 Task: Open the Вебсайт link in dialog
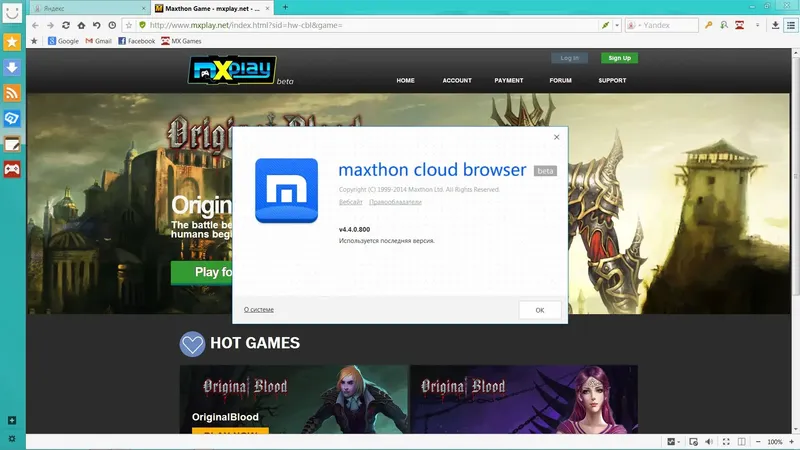tap(351, 202)
